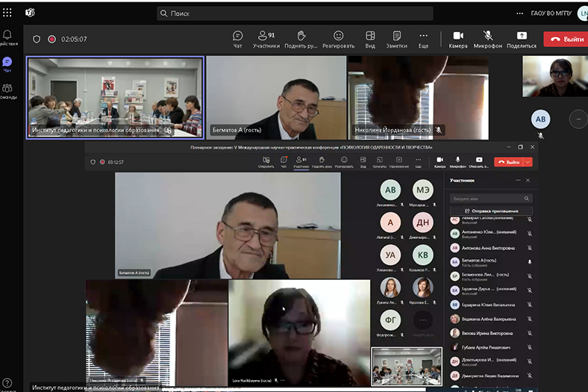This screenshot has width=588, height=392.
Task: Open Действия bell icon in left sidebar
Action: pos(7,36)
